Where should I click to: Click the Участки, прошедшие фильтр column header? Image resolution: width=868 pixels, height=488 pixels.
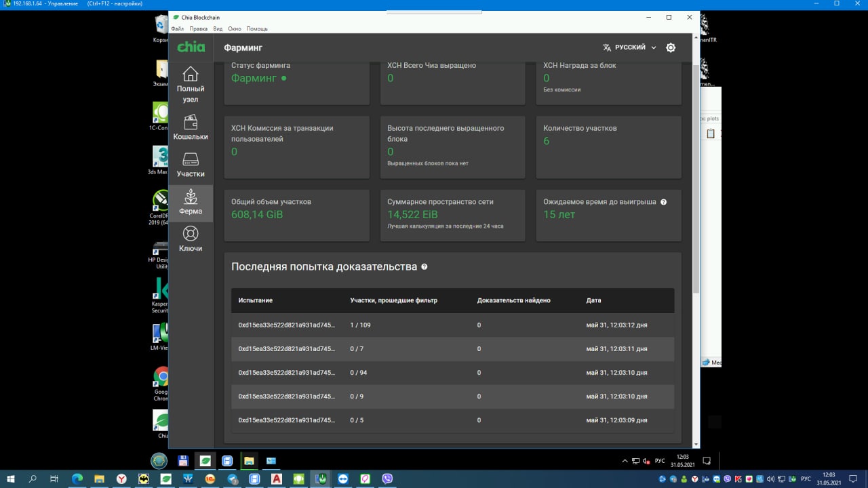(393, 300)
